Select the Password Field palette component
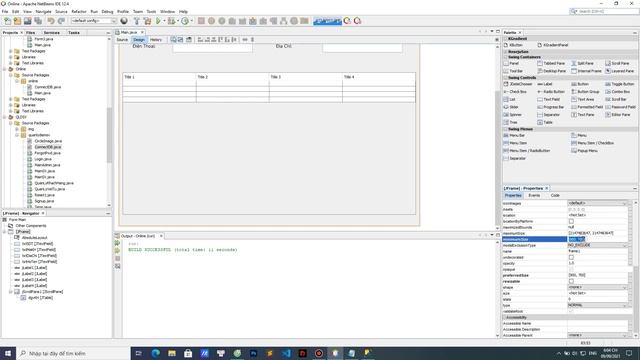Screen dimensions: 640x360 coord(620,107)
